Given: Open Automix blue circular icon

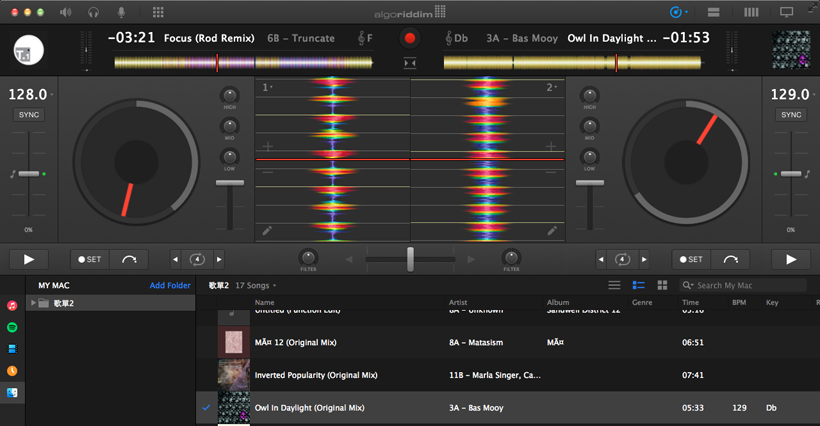Looking at the screenshot, I should tap(676, 12).
